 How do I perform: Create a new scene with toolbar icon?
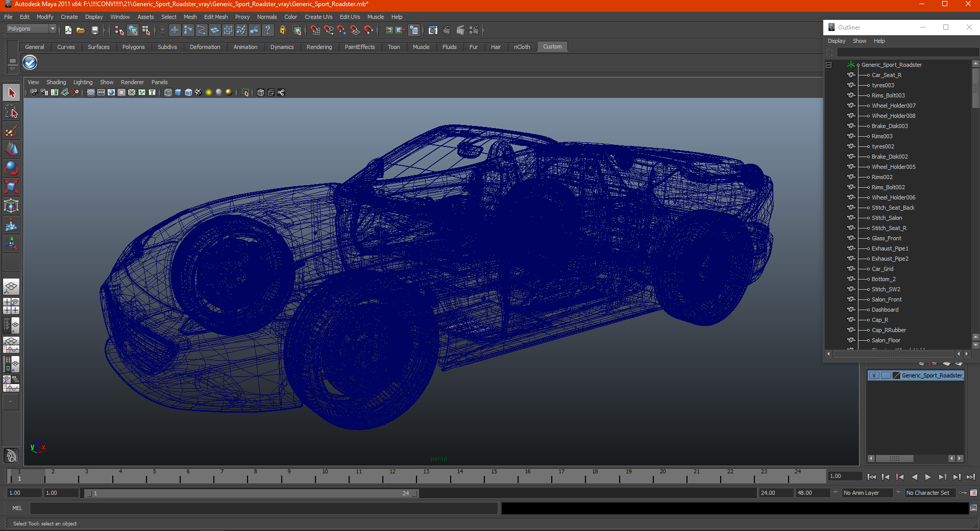68,31
